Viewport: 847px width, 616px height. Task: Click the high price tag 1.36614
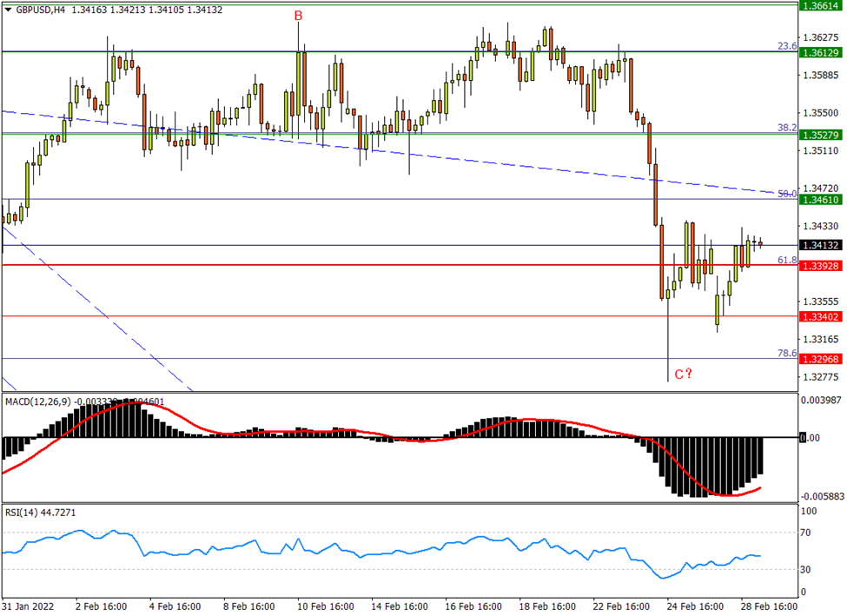pos(821,7)
